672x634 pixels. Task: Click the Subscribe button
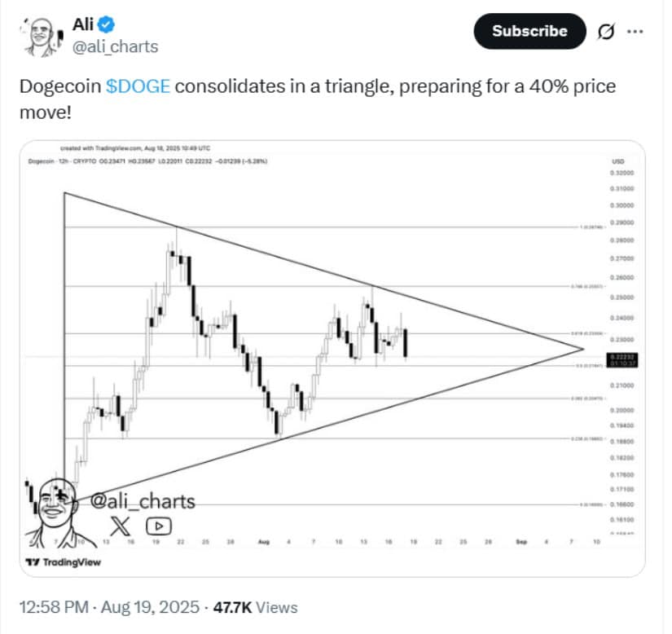[x=529, y=31]
